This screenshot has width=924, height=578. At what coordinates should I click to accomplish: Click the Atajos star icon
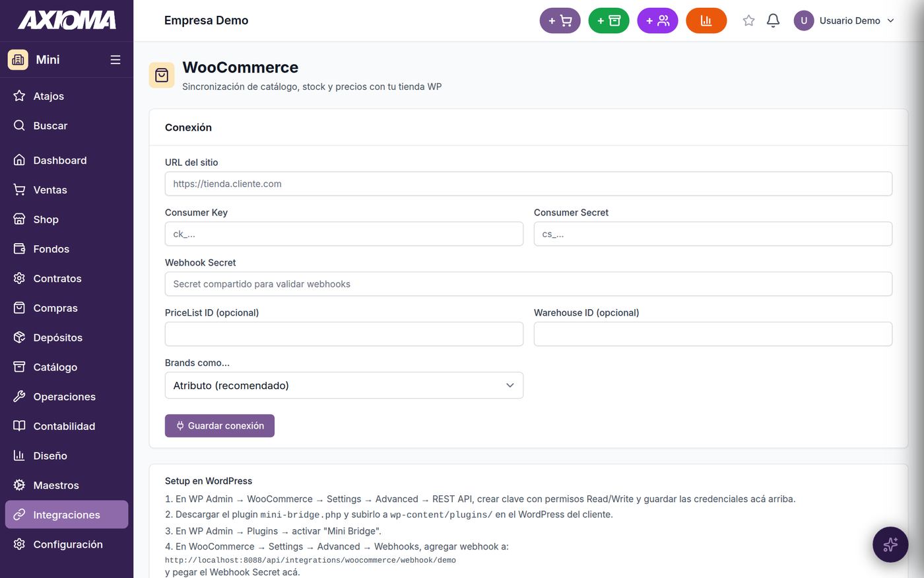19,96
